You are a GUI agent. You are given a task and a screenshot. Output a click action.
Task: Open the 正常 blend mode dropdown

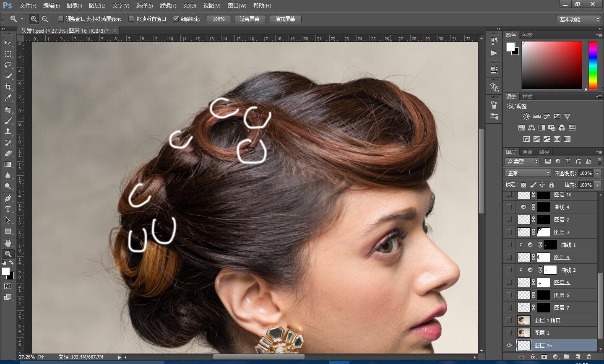coord(528,173)
